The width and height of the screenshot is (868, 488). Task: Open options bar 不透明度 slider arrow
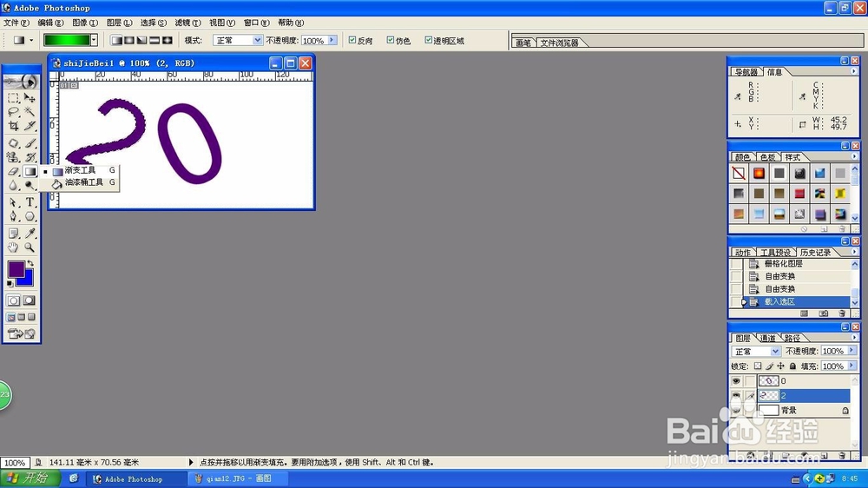coord(332,40)
